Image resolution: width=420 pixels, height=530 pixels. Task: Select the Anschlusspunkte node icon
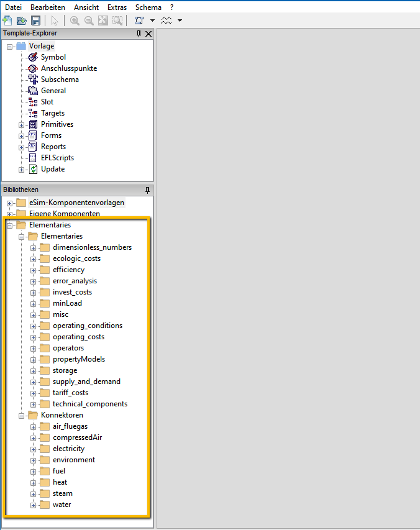pyautogui.click(x=33, y=68)
